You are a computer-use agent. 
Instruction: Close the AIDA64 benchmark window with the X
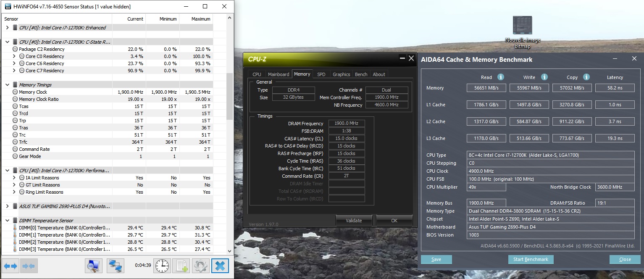point(634,59)
